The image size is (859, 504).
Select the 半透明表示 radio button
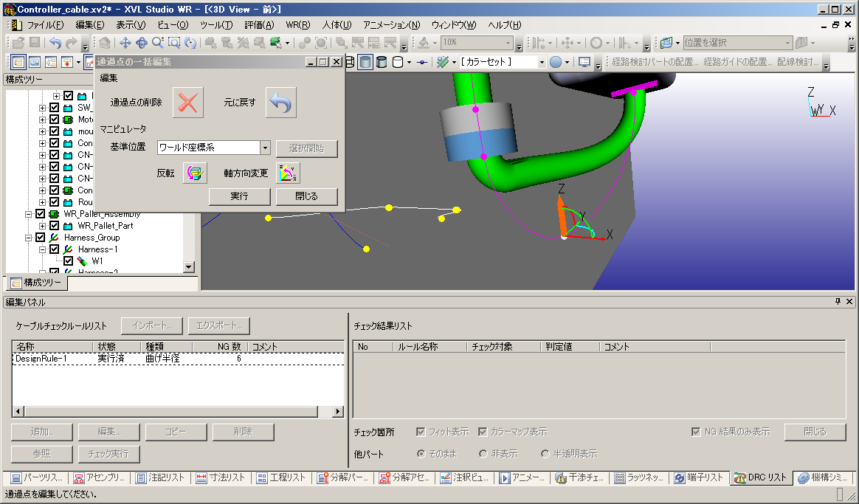point(545,454)
